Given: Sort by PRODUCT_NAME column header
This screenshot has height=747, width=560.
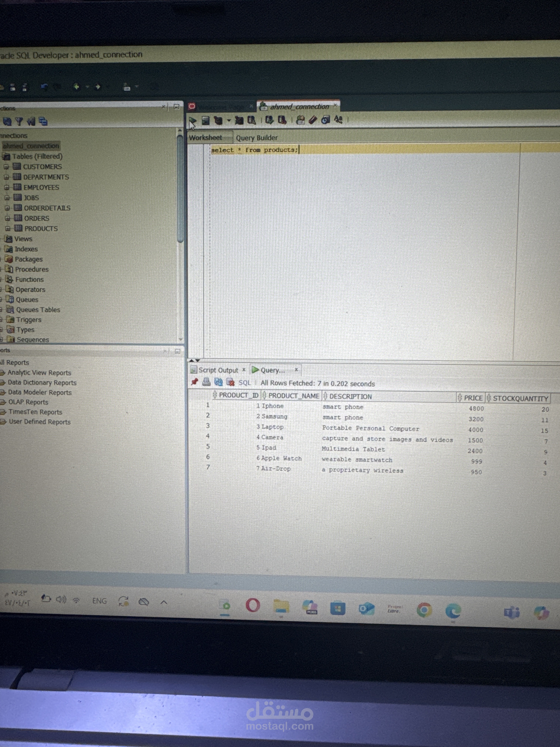Looking at the screenshot, I should pos(292,396).
